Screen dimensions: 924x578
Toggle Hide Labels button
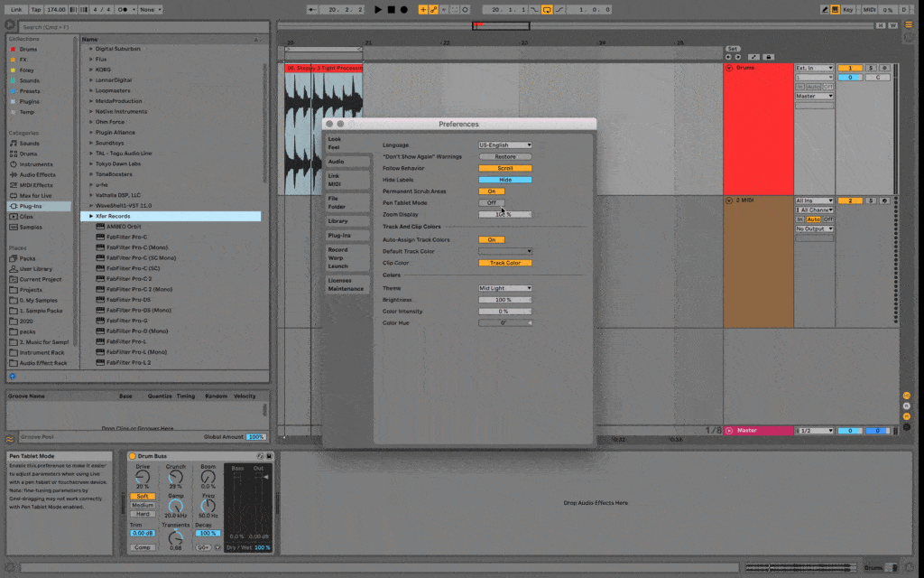point(505,180)
